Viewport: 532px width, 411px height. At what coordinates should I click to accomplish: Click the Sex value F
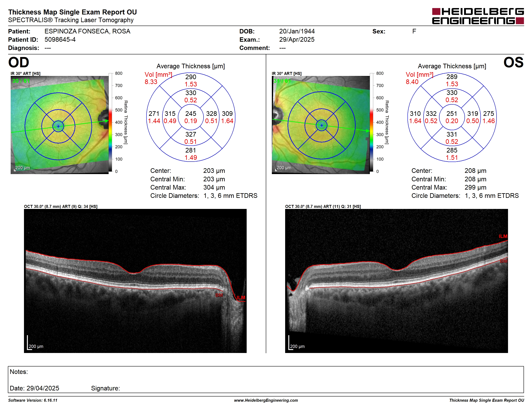point(414,31)
